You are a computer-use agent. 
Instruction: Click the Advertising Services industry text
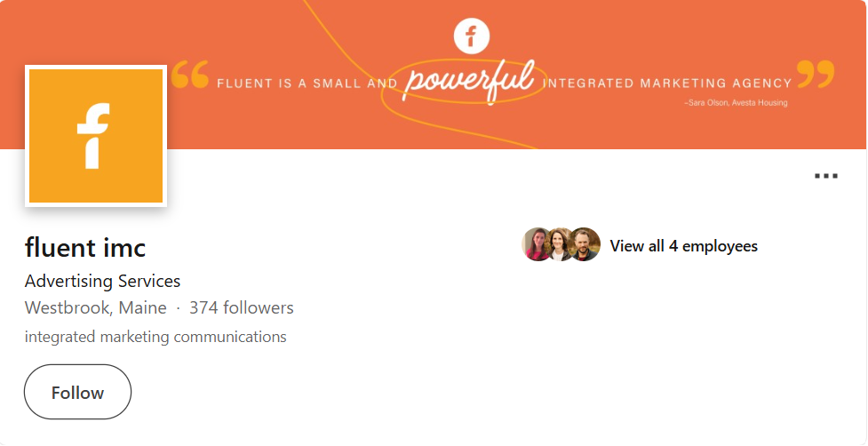click(x=102, y=282)
